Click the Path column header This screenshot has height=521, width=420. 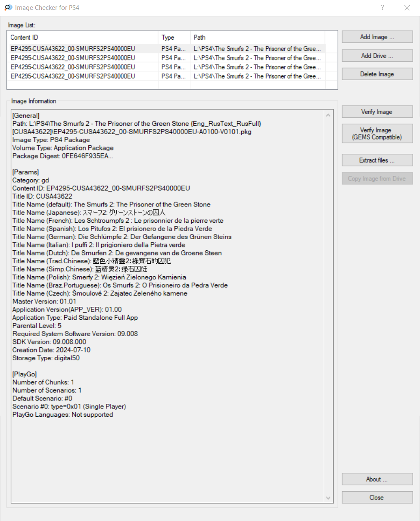258,37
